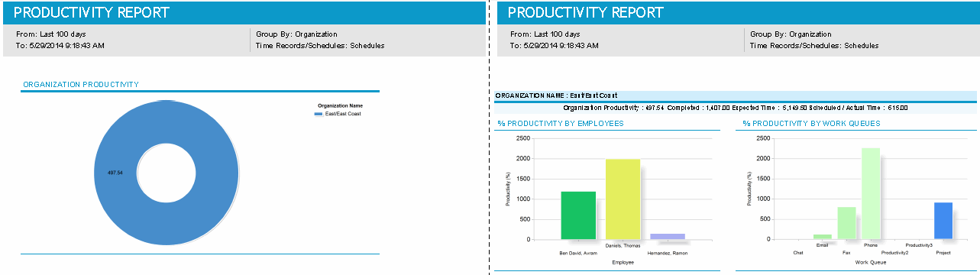Select the ORGANIZATION PRODUCTIVITY section heading

tap(81, 85)
